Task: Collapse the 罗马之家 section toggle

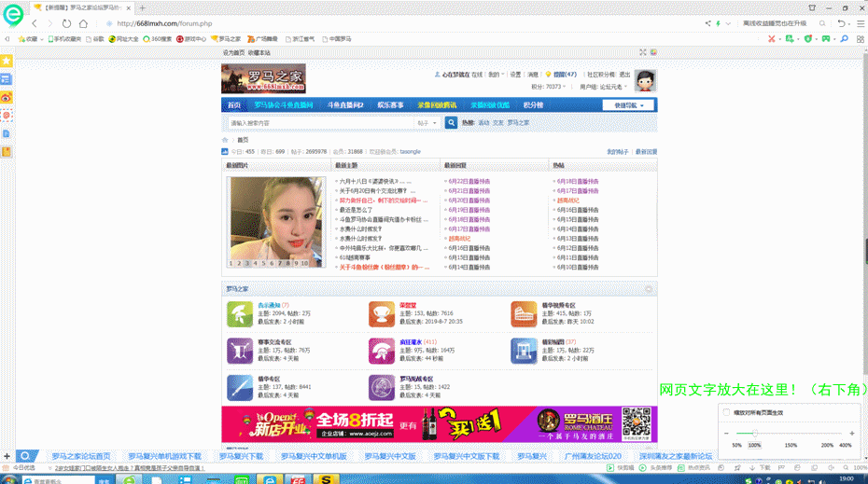Action: (649, 289)
